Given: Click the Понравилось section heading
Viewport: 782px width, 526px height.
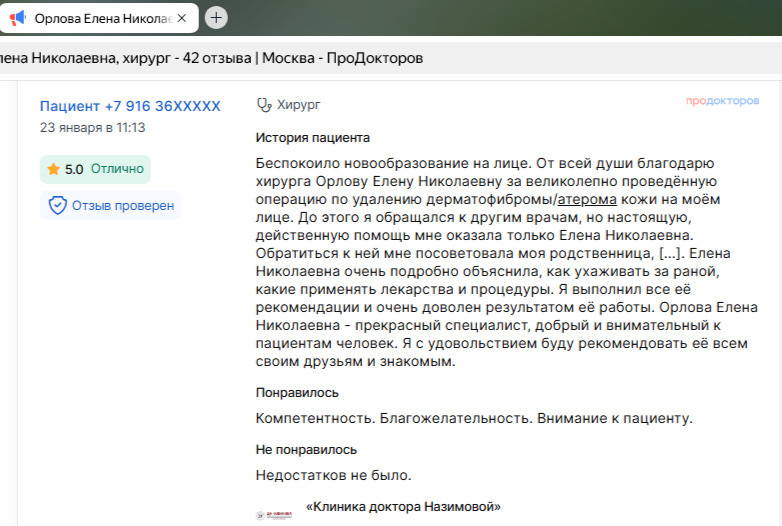Looking at the screenshot, I should (297, 393).
